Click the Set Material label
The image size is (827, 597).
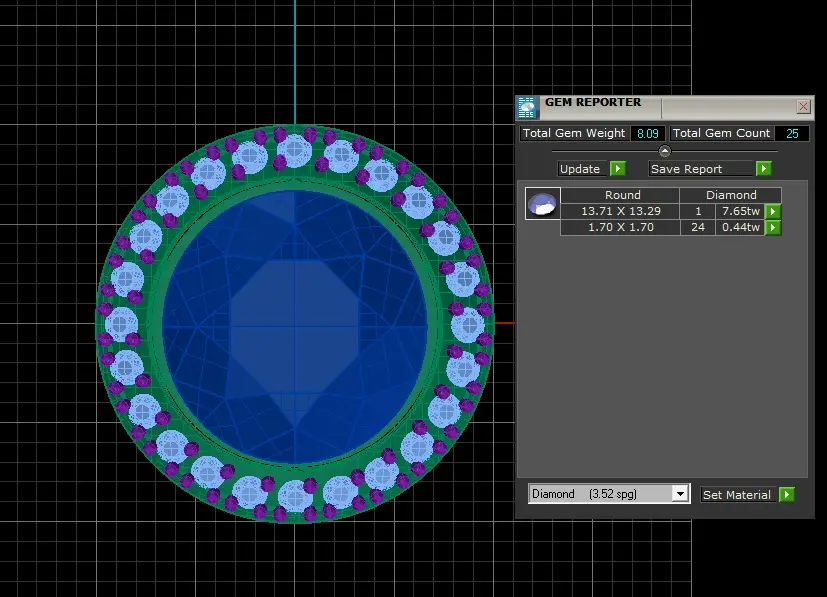coord(738,495)
